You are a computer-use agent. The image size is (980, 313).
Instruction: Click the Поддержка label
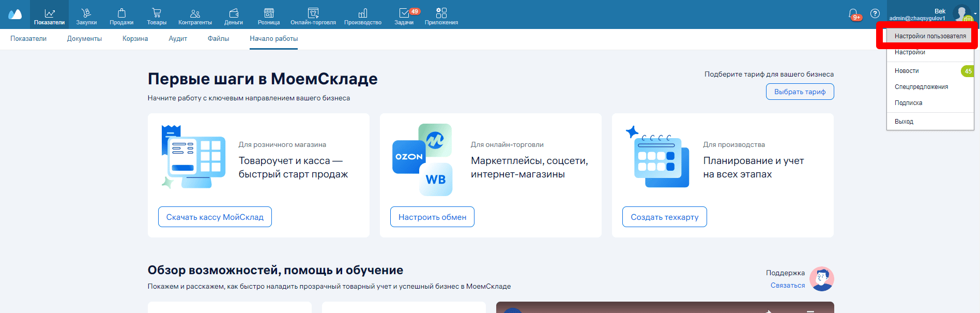pos(785,273)
